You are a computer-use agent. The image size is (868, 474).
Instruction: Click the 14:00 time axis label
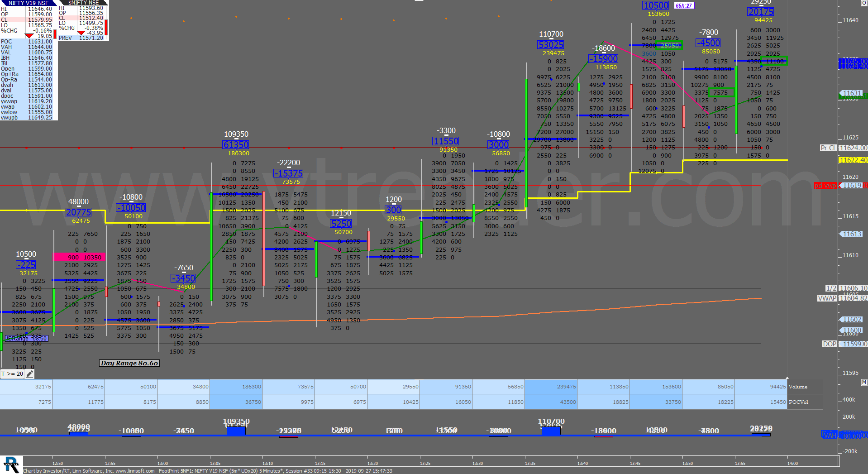tap(792, 463)
